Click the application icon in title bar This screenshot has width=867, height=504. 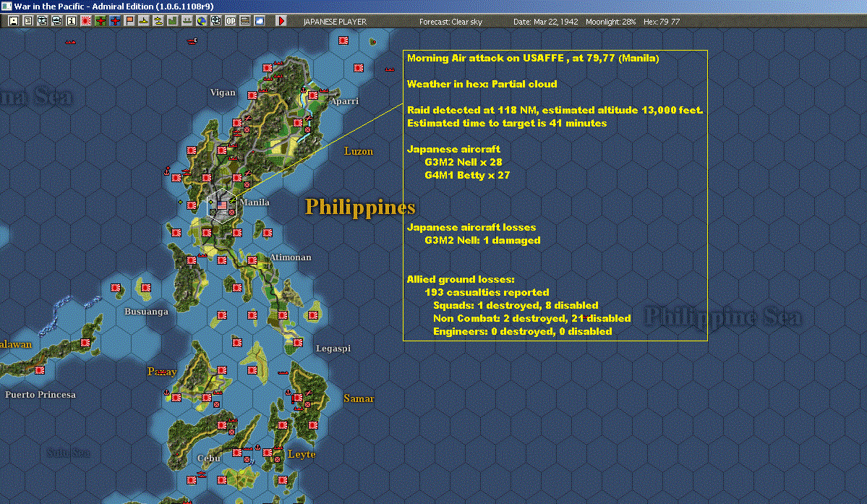tap(6, 6)
